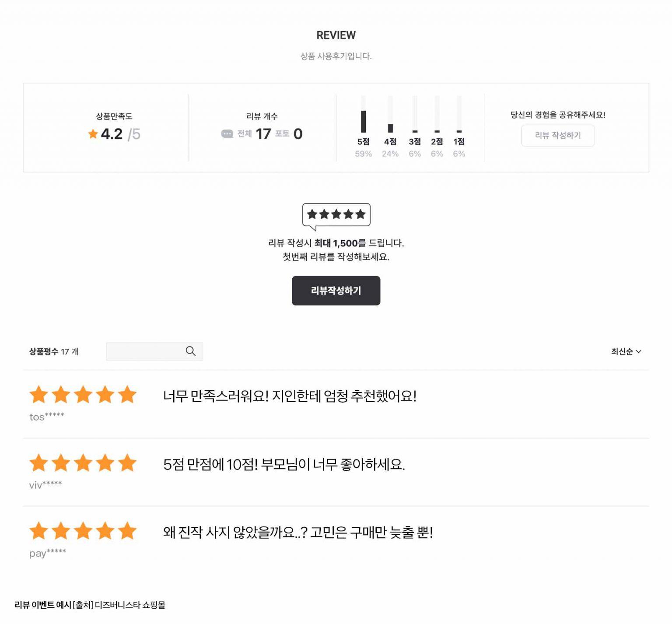Click into the review search field
Screen dimensions: 672x624
point(144,351)
